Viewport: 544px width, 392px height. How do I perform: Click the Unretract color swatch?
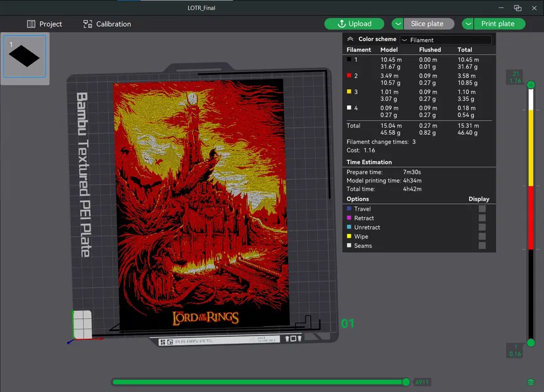coord(349,227)
